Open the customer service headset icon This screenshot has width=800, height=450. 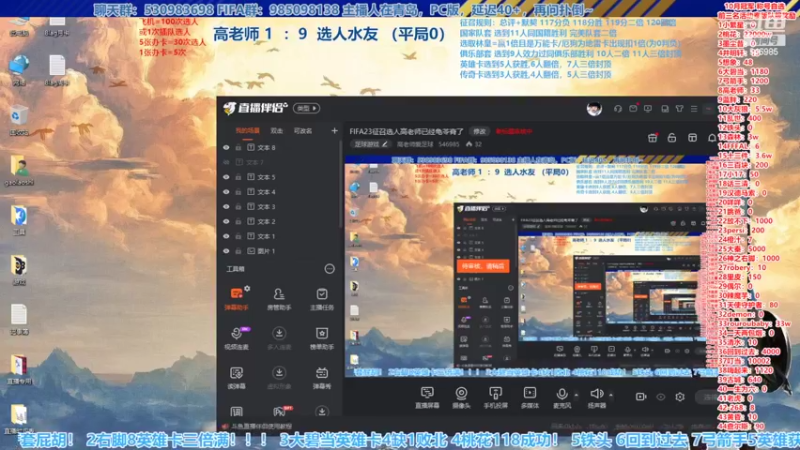coord(618,109)
